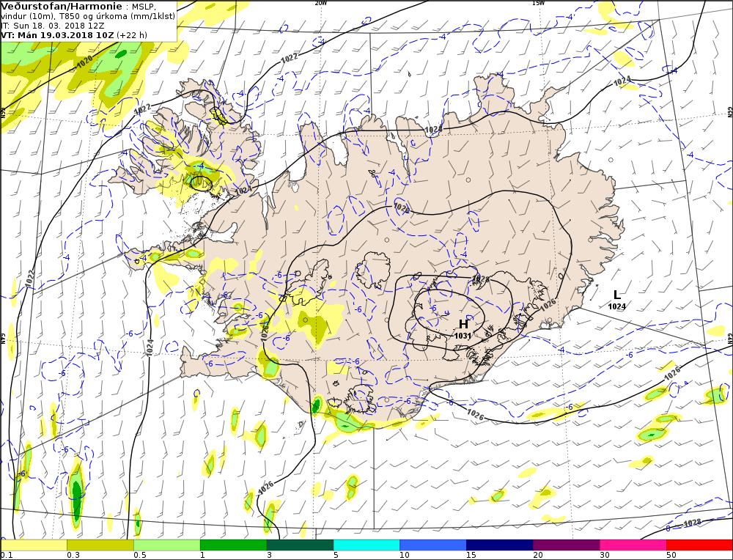Click the '1024' value under the L marker
Screen dimensions: 733x560
[617, 306]
